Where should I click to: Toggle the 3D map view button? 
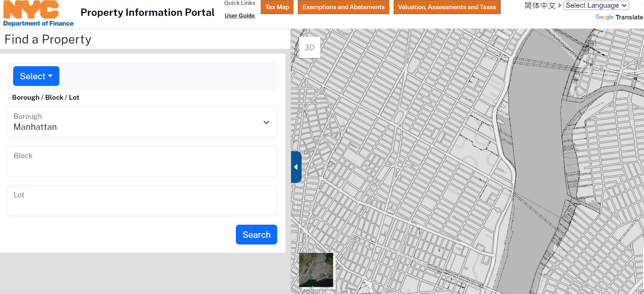[x=310, y=48]
